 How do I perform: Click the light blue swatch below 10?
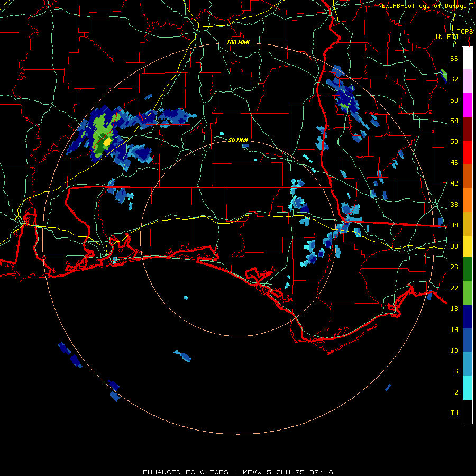[467, 364]
